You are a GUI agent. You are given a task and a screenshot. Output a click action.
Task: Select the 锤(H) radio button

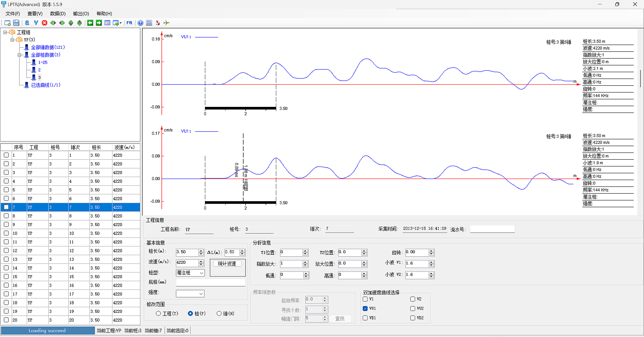pos(219,313)
